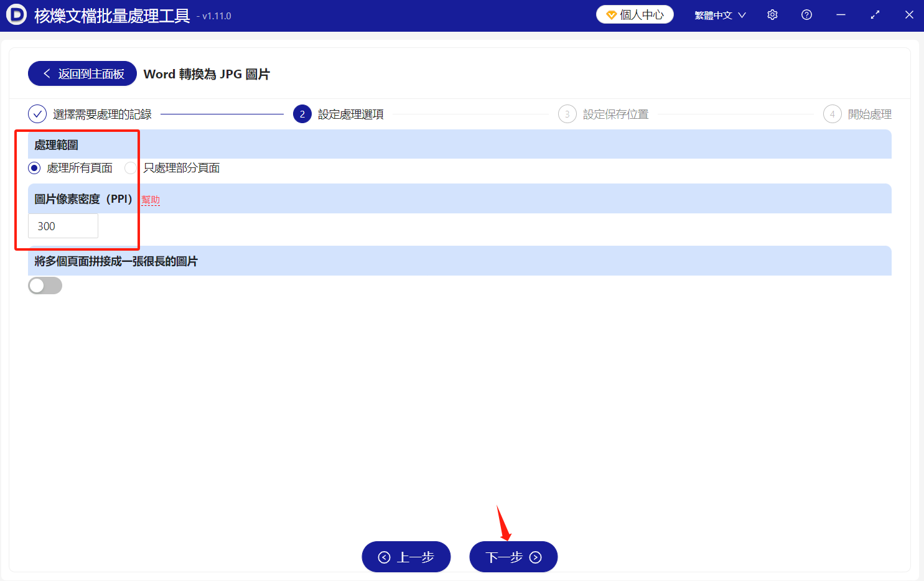This screenshot has width=924, height=581.
Task: Open the 繁體中文 language dropdown
Action: pos(719,14)
